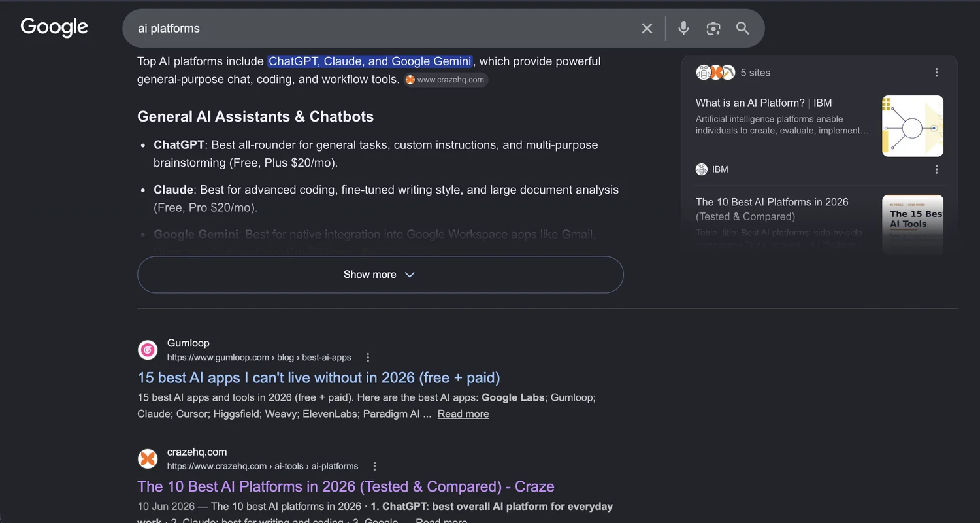Click the bold 'ChatGPT' bullet label
Image resolution: width=980 pixels, height=523 pixels.
click(179, 145)
